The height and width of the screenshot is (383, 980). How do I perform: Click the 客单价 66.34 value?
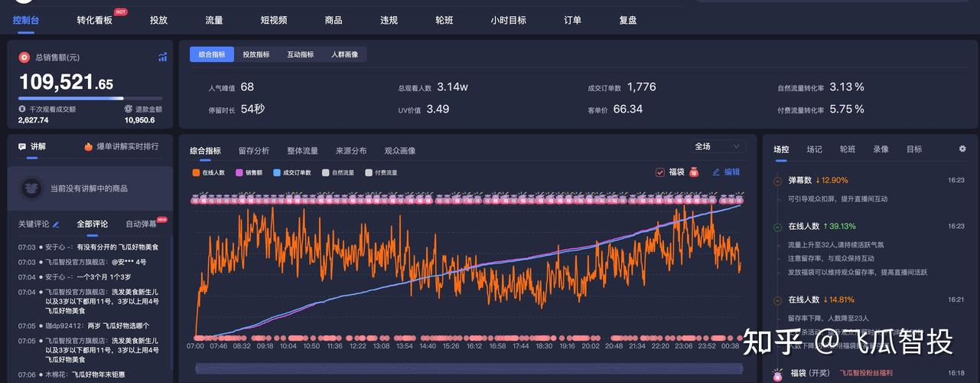[x=627, y=109]
